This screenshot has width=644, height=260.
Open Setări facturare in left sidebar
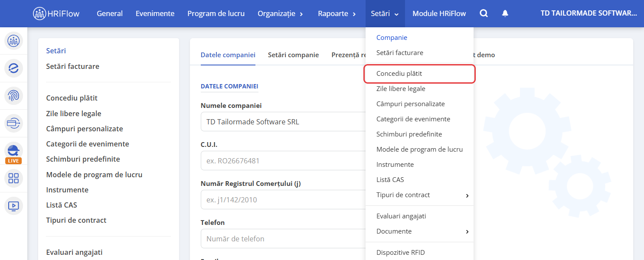tap(73, 66)
